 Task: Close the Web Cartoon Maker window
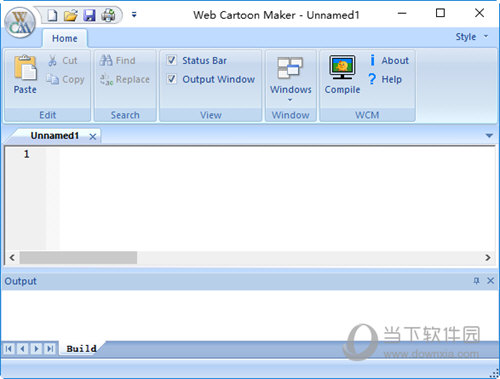[x=479, y=13]
